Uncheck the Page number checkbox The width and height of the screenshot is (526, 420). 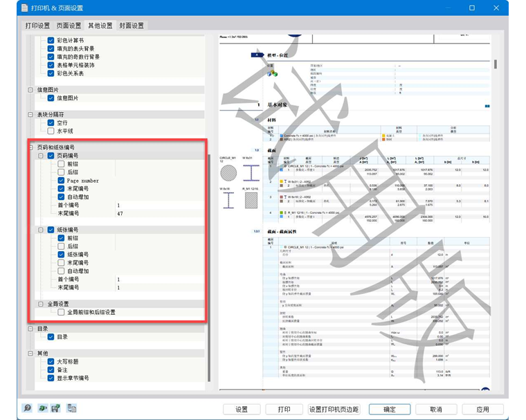pos(61,181)
